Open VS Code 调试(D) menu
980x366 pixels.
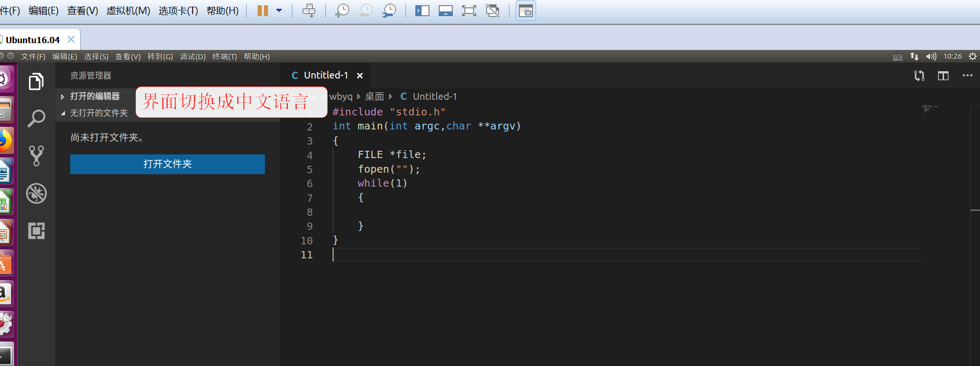(193, 57)
